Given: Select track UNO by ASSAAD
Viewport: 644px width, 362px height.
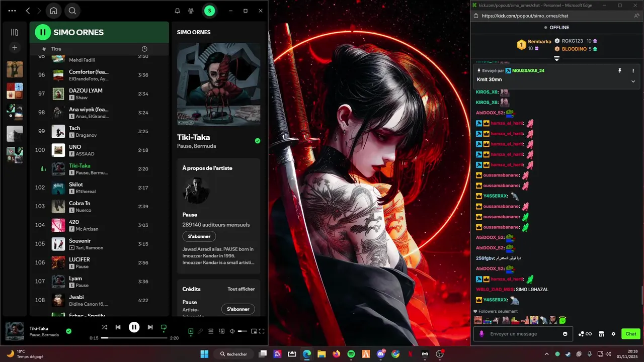Looking at the screenshot, I should coord(99,150).
